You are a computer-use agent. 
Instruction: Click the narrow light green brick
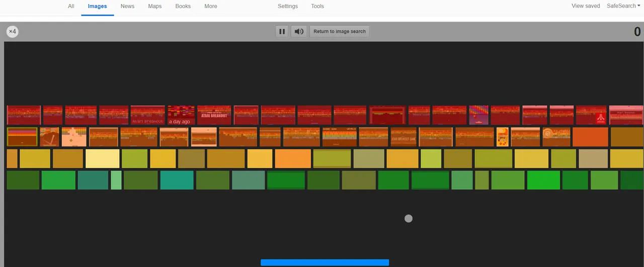pos(116,180)
